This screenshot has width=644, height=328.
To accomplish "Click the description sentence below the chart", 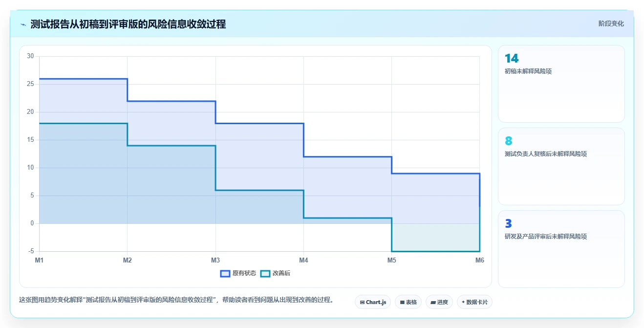I will 176,300.
